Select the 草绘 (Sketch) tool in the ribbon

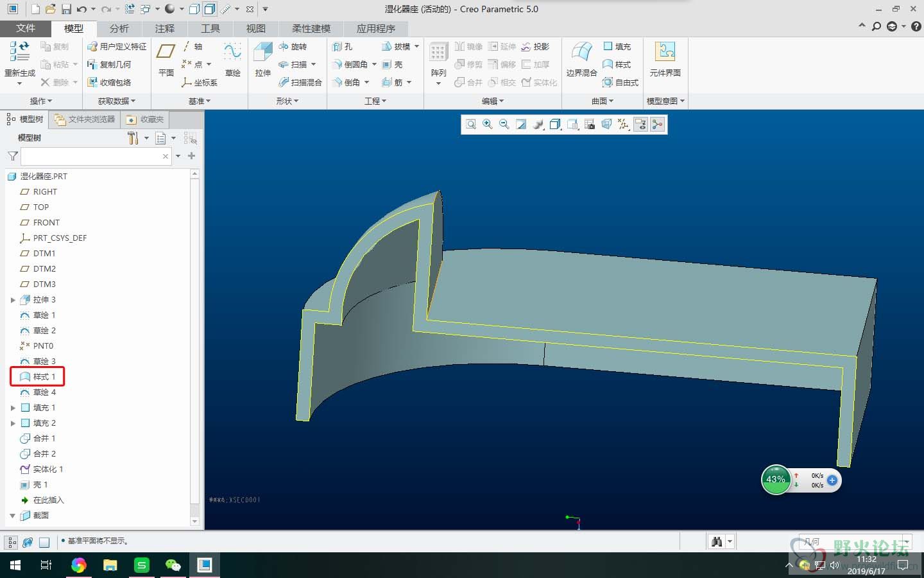tap(232, 59)
